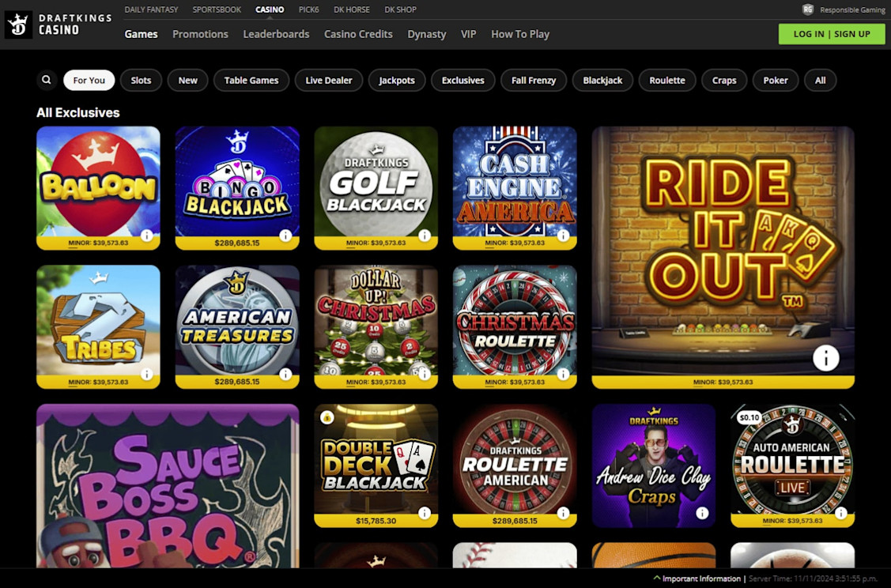Viewport: 891px width, 588px height.
Task: Filter games by New
Action: (x=187, y=80)
